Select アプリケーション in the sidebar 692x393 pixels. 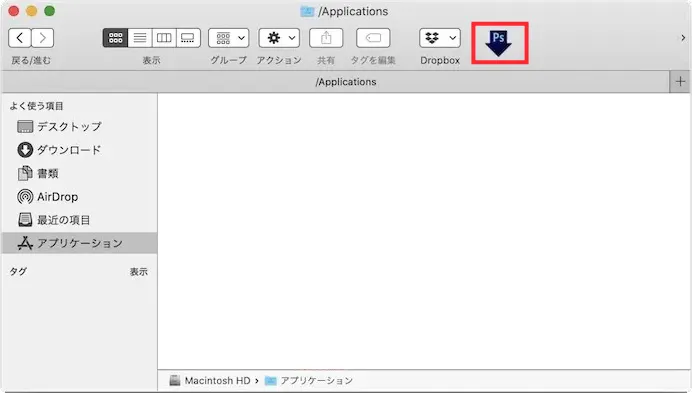click(79, 243)
